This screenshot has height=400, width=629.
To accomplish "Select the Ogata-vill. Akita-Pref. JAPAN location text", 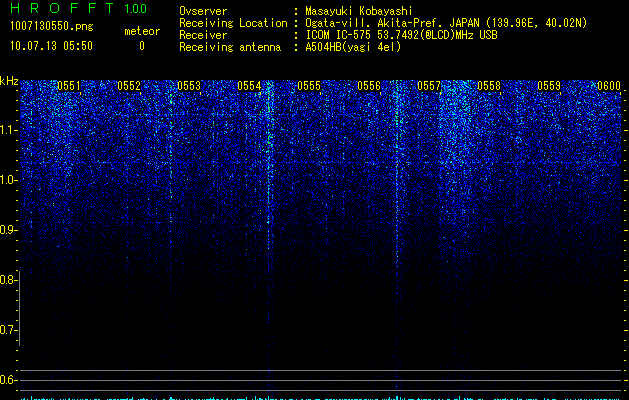I will tap(446, 23).
